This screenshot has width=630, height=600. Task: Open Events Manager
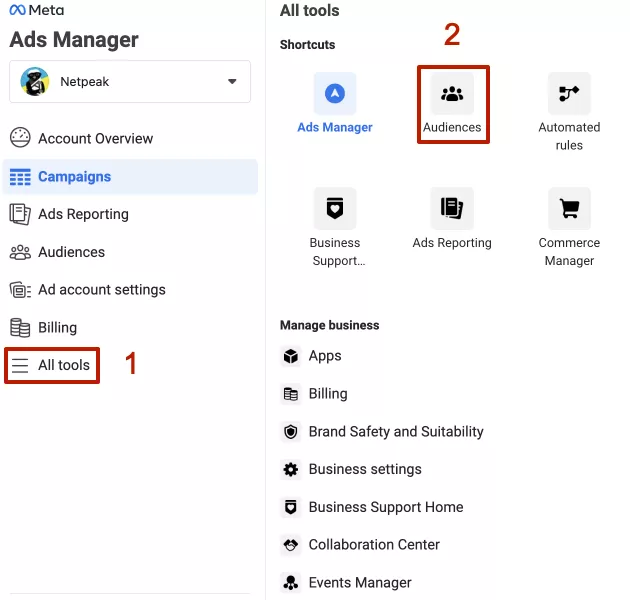click(x=360, y=583)
